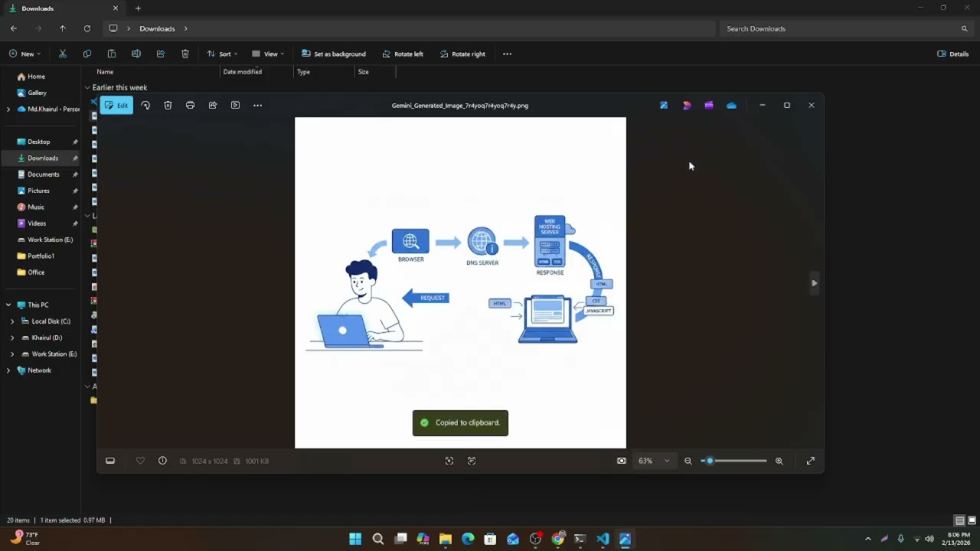The height and width of the screenshot is (551, 980).
Task: Open visual search in Photos
Action: pyautogui.click(x=449, y=461)
